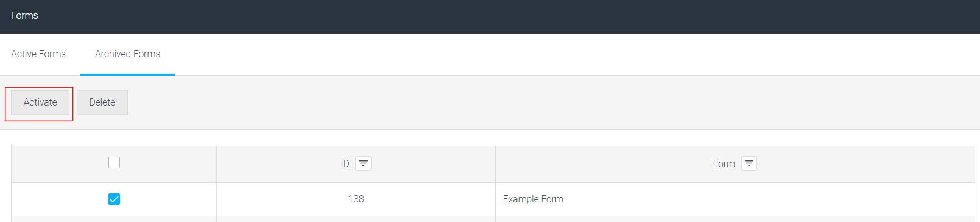This screenshot has height=222, width=980.
Task: Switch to the Active Forms tab
Action: coord(38,54)
